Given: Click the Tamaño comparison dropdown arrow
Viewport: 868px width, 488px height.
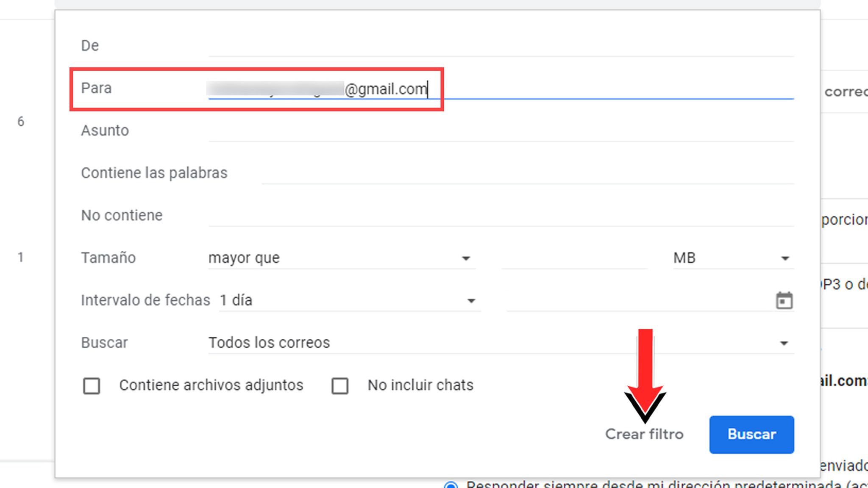Looking at the screenshot, I should click(x=467, y=258).
